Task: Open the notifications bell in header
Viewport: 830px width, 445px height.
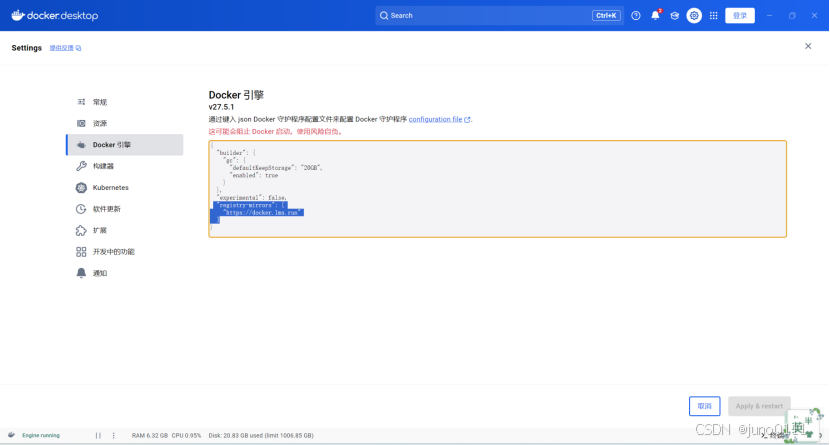Action: click(655, 15)
